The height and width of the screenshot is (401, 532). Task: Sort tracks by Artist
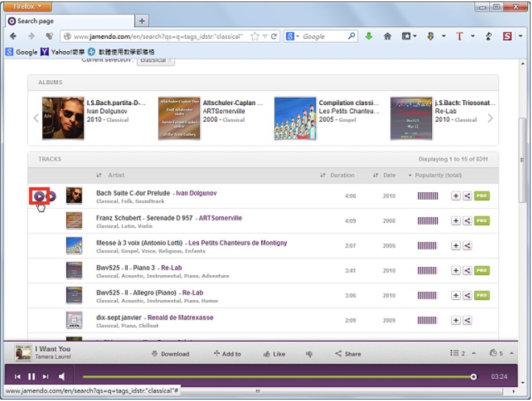[x=111, y=175]
